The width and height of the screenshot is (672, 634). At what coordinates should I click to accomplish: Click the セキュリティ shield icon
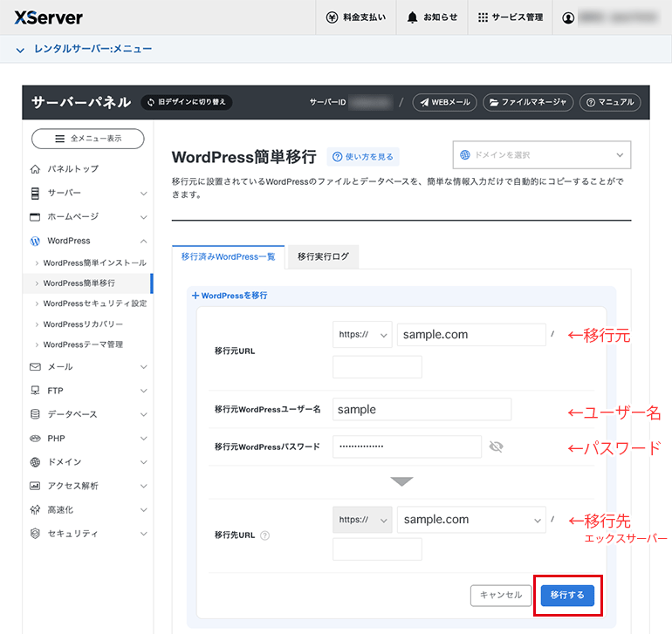(35, 534)
